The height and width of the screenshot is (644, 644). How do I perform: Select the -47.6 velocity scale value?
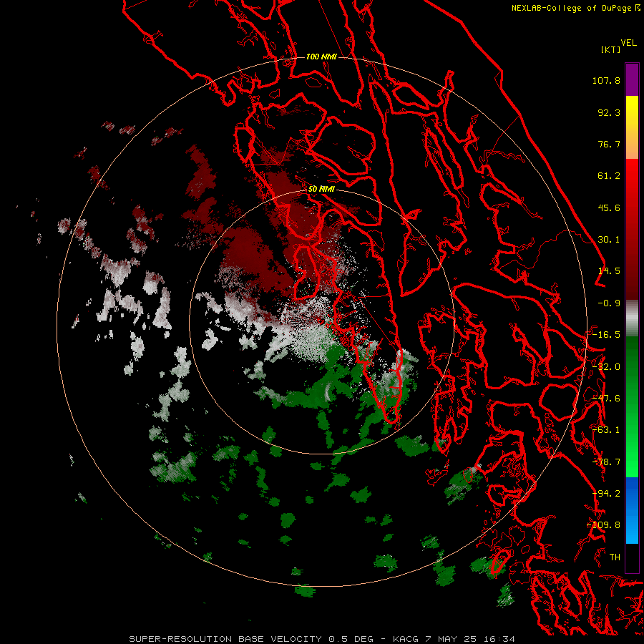(606, 399)
